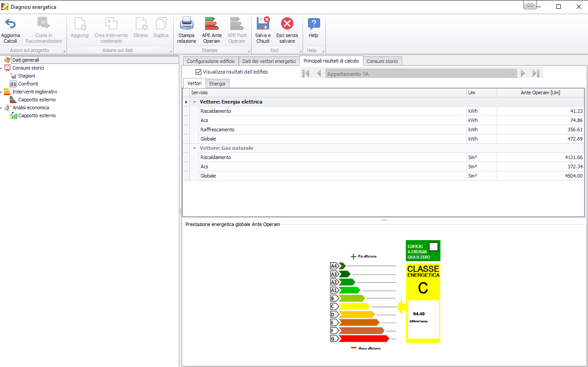Collapse the Vettore: Energia elettrica group
Image resolution: width=588 pixels, height=367 pixels.
pos(195,102)
